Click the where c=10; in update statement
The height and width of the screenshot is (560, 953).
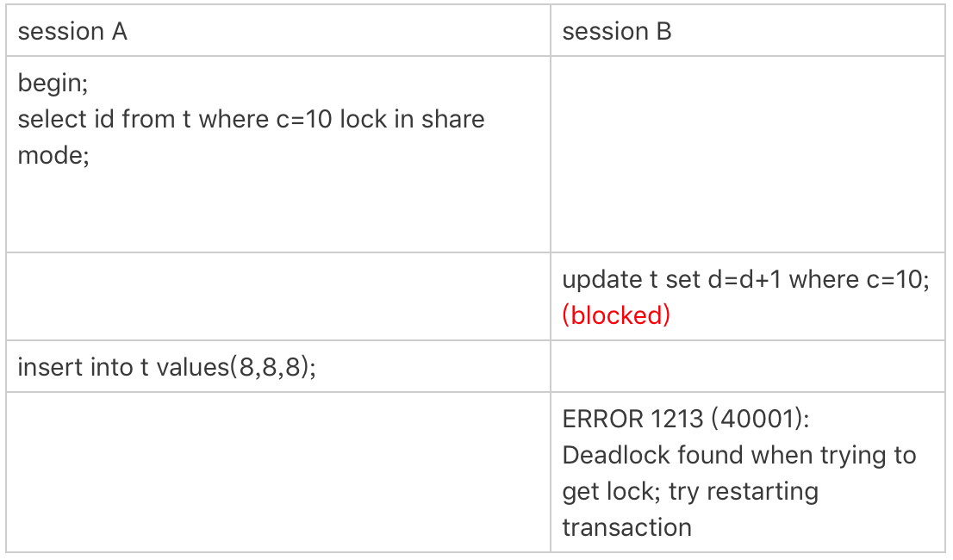859,279
